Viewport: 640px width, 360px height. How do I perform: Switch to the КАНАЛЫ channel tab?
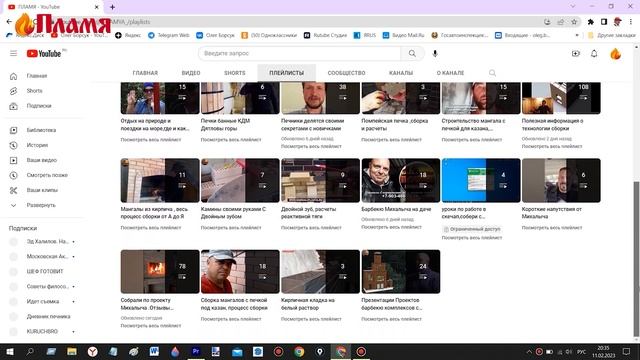pos(401,73)
